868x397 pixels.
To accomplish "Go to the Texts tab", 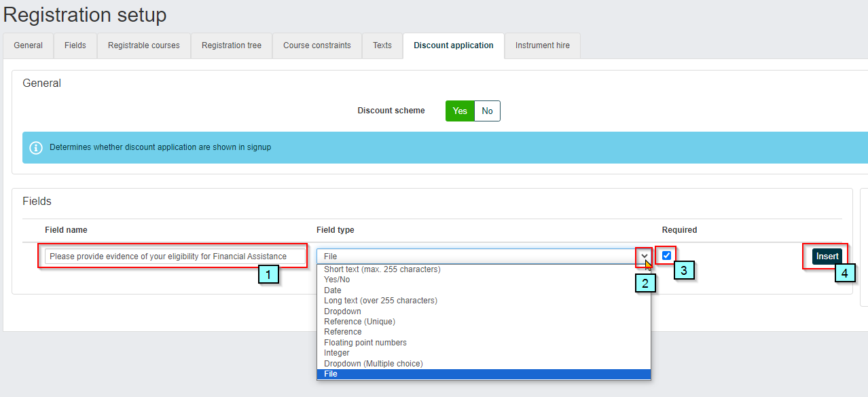I will pos(382,45).
